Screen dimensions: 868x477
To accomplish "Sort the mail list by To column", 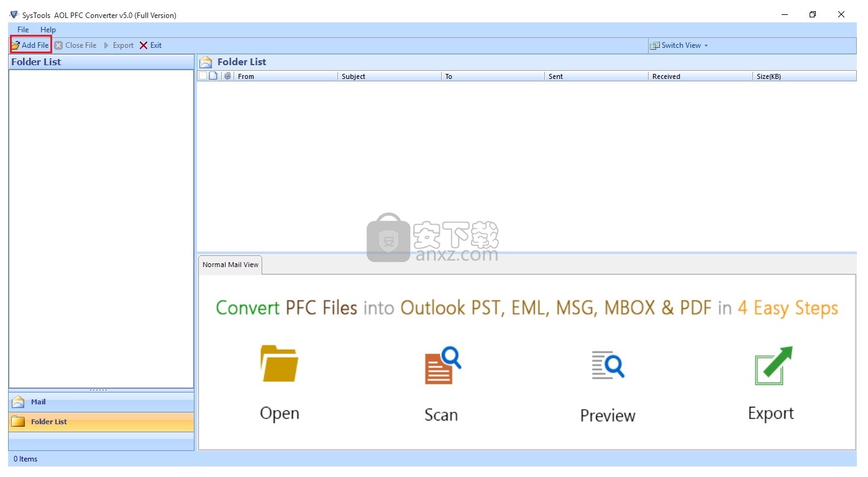I will 493,76.
